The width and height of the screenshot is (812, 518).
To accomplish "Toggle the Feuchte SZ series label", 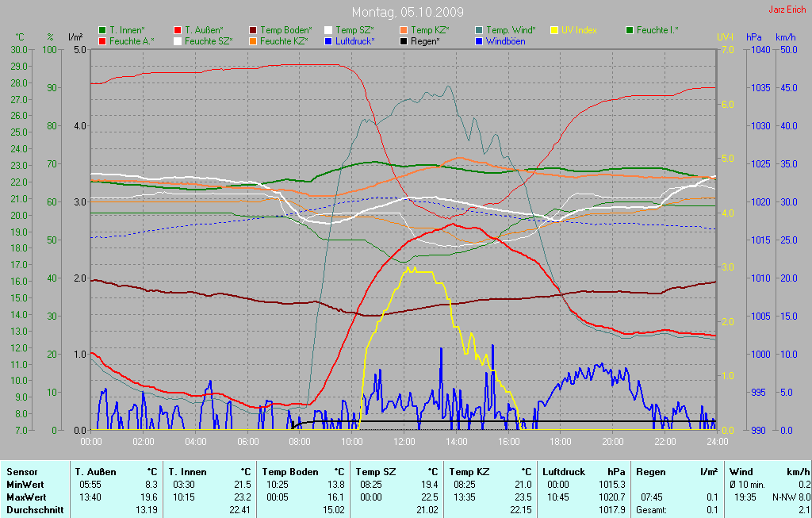I will point(209,40).
